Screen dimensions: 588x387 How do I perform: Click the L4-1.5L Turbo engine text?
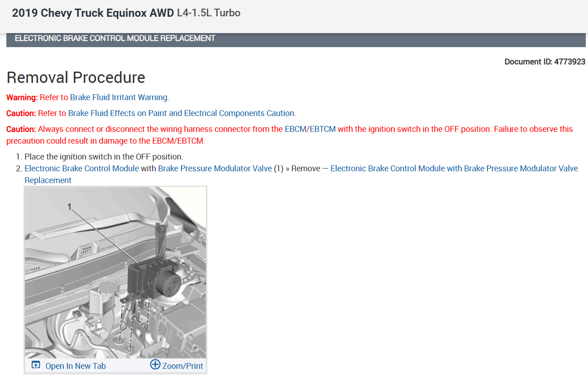click(209, 13)
